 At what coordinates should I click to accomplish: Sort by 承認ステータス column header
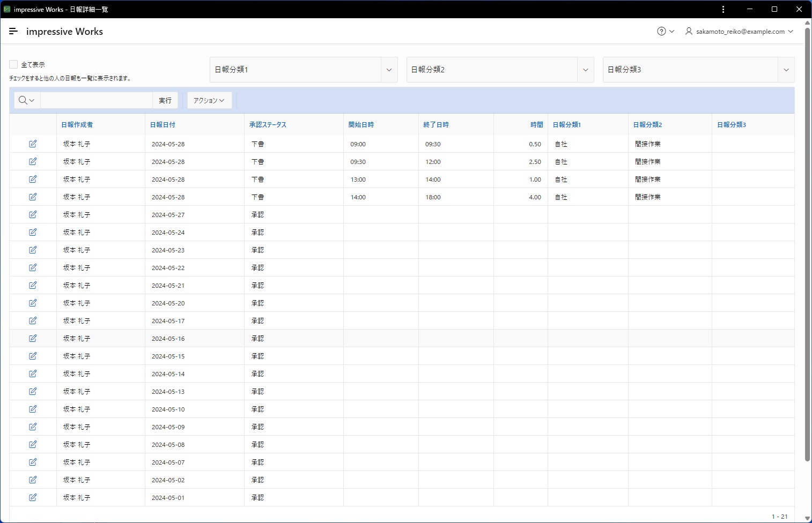pyautogui.click(x=268, y=124)
